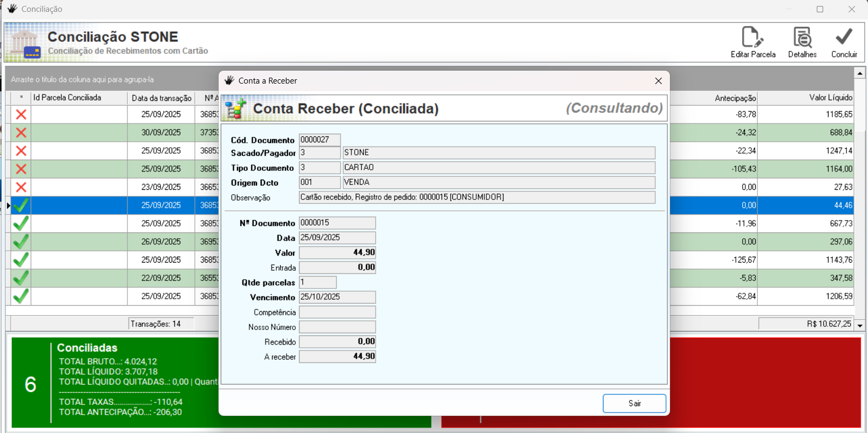Viewport: 868px width, 433px height.
Task: Click green check on 26/09/2025 row
Action: [21, 242]
